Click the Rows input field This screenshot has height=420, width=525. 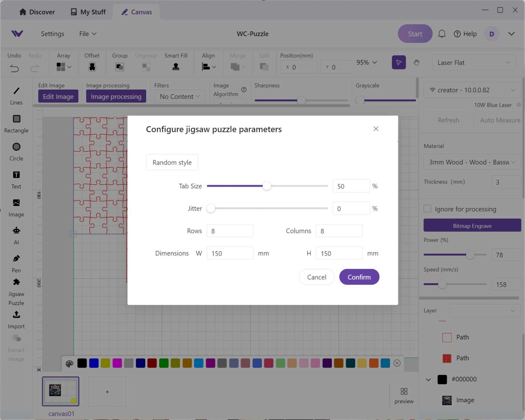(230, 231)
